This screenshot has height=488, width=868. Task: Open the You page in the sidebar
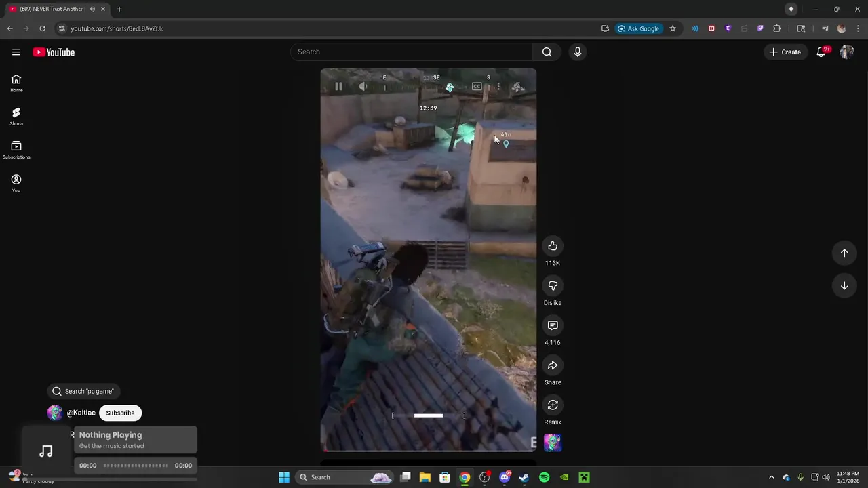[16, 183]
